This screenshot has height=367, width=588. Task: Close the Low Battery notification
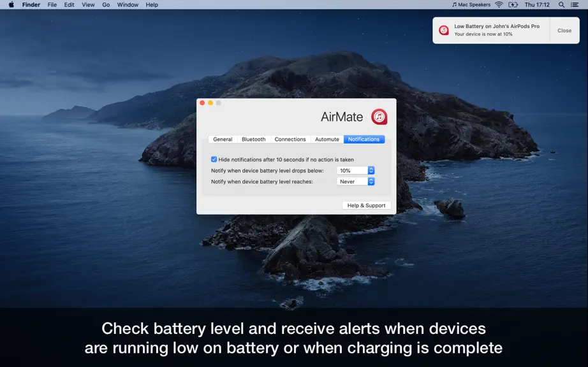(x=564, y=31)
